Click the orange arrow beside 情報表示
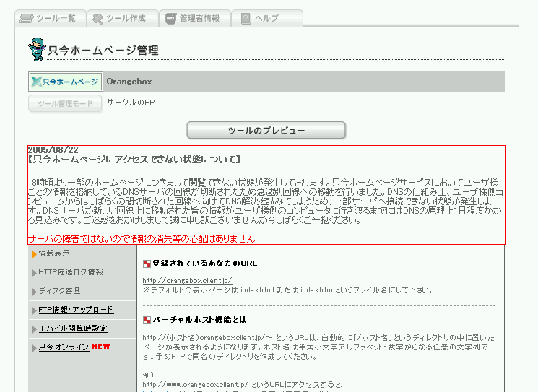 pyautogui.click(x=34, y=254)
